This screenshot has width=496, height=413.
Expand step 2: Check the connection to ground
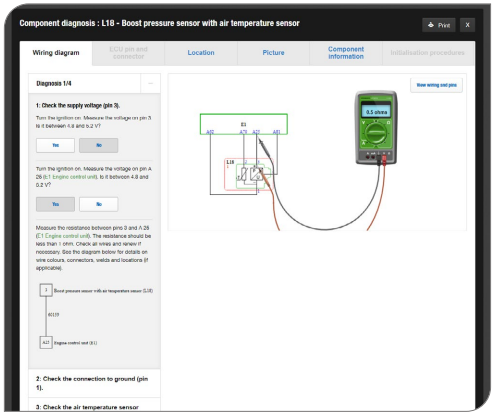coord(94,383)
